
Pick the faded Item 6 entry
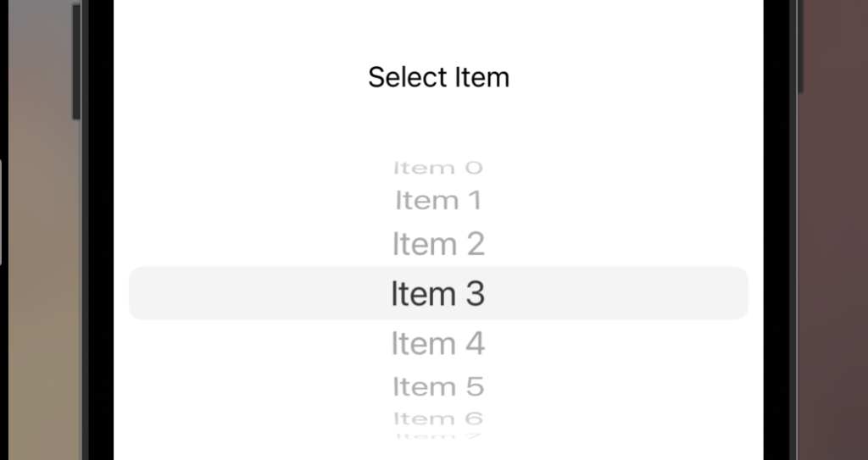pyautogui.click(x=438, y=418)
